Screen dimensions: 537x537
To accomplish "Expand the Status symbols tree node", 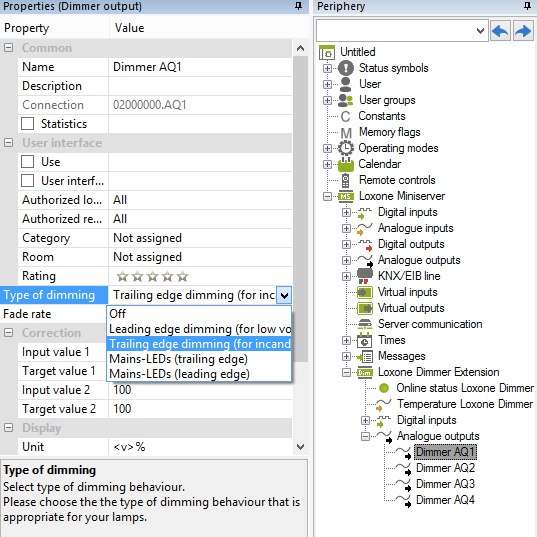I will tap(327, 68).
